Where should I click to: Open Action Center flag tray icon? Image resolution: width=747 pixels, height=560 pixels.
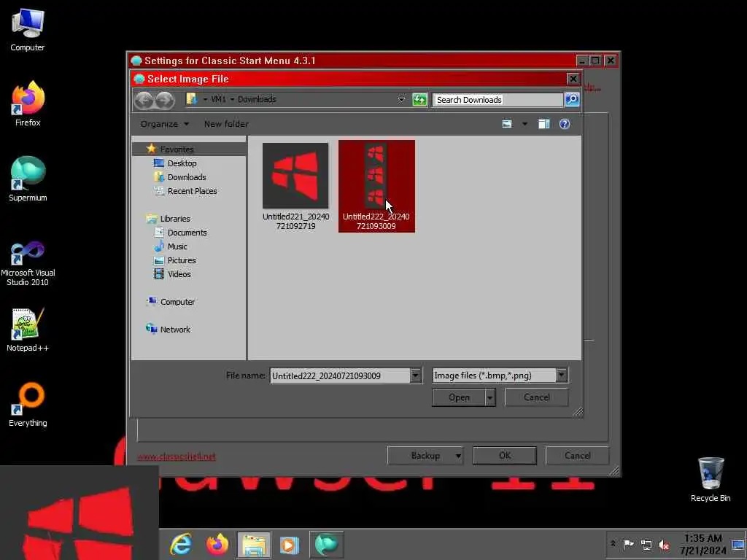(628, 544)
